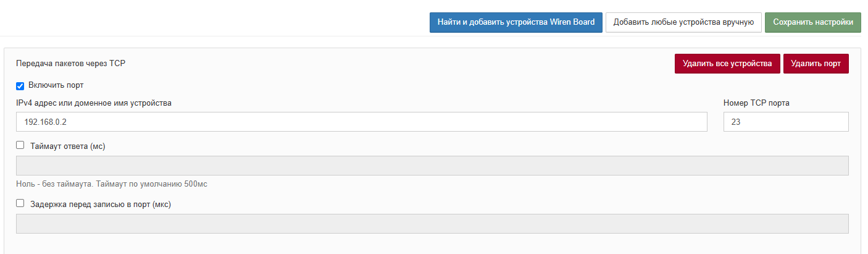The height and width of the screenshot is (254, 868).
Task: Click the 'Номер TCP порта' label
Action: pyautogui.click(x=756, y=103)
